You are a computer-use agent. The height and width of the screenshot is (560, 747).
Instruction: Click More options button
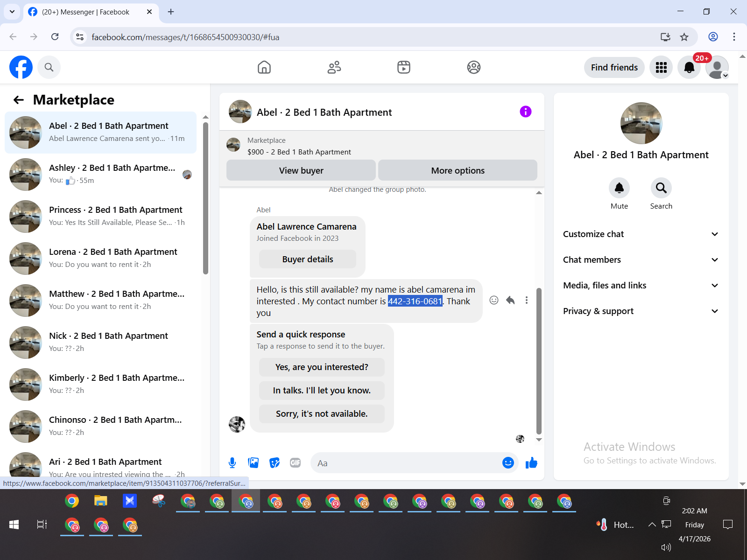pos(458,170)
